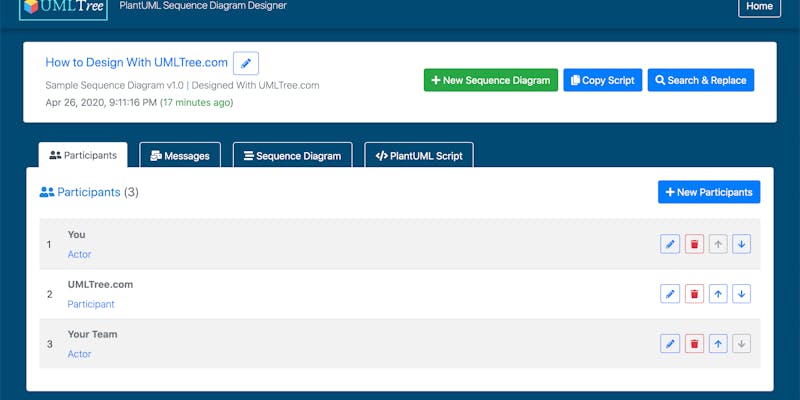Click the 'Actor' type under You

[79, 254]
